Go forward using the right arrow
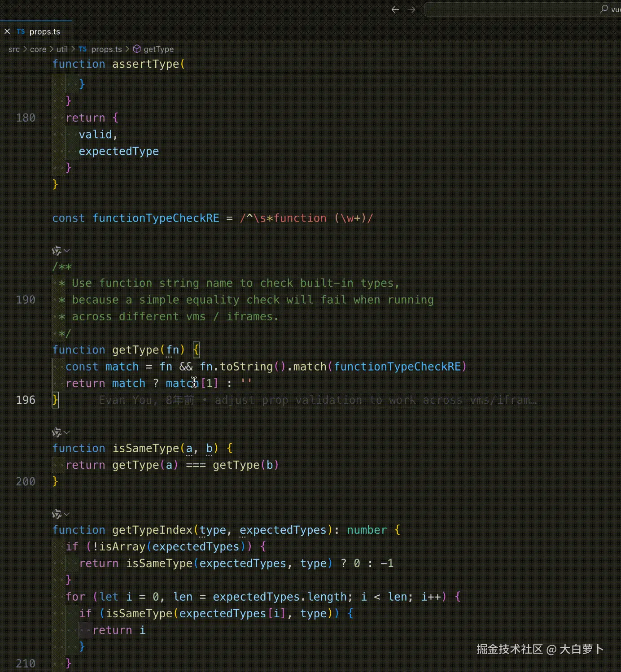Screen dimensions: 621x672 (411, 9)
